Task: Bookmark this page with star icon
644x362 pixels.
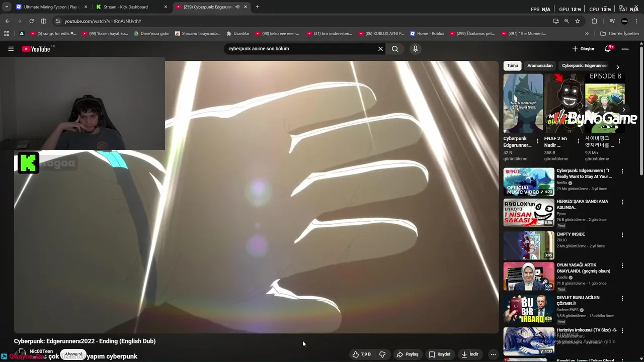Action: pos(578,21)
